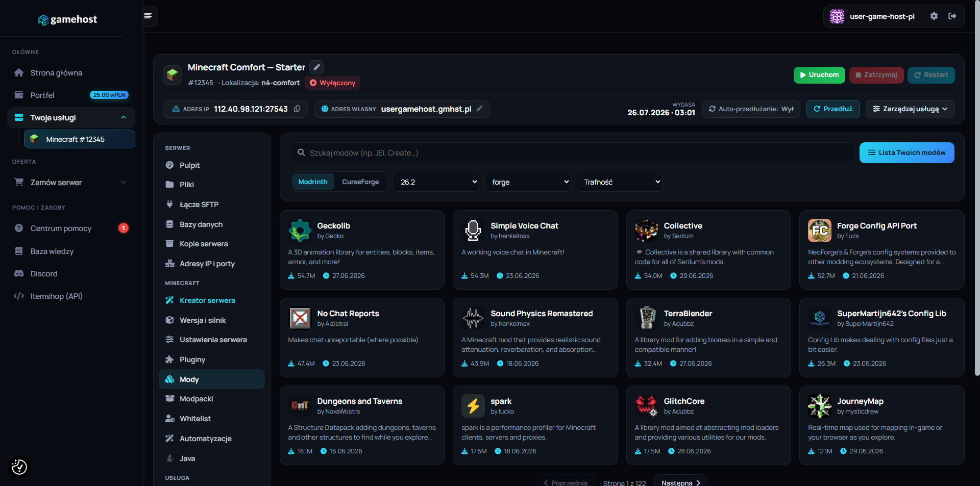The image size is (980, 486).
Task: Open the spark mod lightning icon
Action: 473,406
